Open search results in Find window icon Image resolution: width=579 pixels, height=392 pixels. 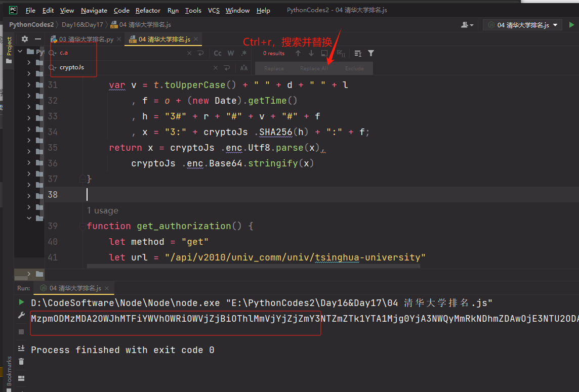(358, 54)
